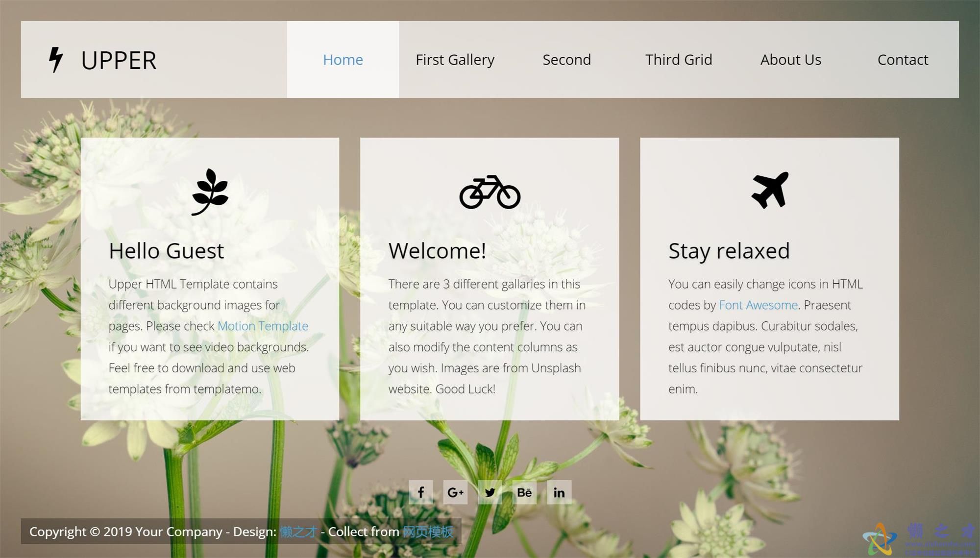Open the Google Plus social icon
The height and width of the screenshot is (558, 980).
pyautogui.click(x=455, y=492)
